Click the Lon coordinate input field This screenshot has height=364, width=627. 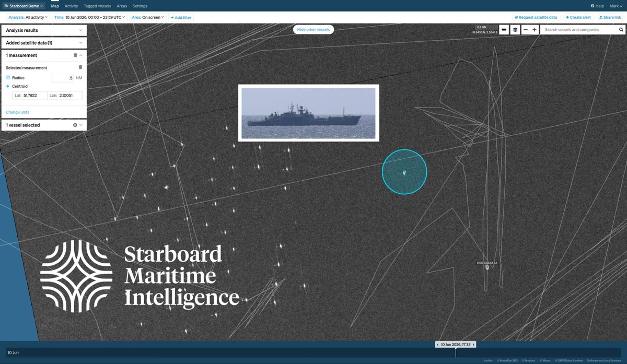coord(64,96)
